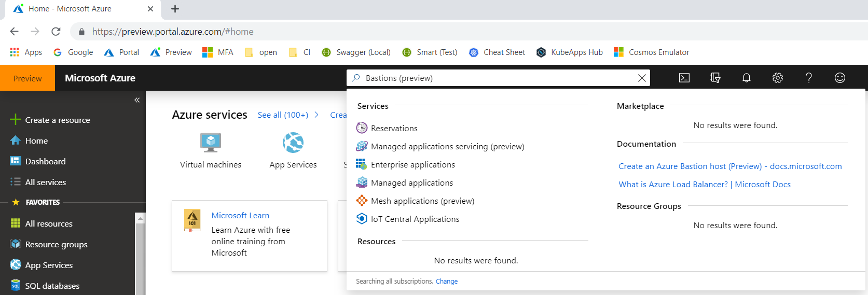This screenshot has width=868, height=295.
Task: Select the Managed applications search result
Action: (405, 182)
